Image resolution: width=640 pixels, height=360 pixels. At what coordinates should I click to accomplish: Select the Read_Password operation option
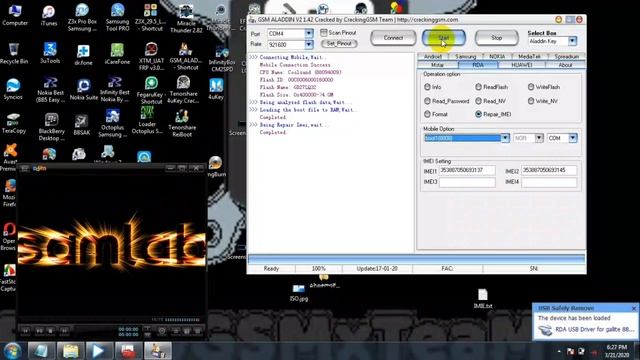click(x=447, y=101)
